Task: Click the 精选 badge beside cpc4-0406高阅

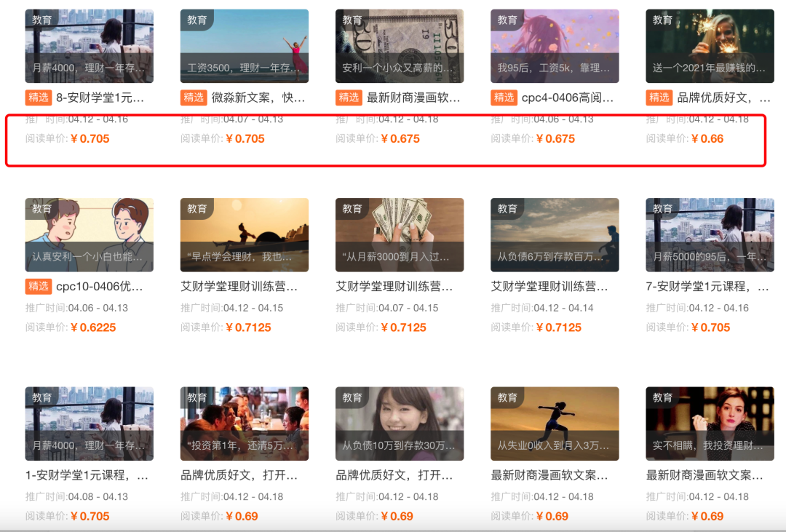Action: point(504,98)
